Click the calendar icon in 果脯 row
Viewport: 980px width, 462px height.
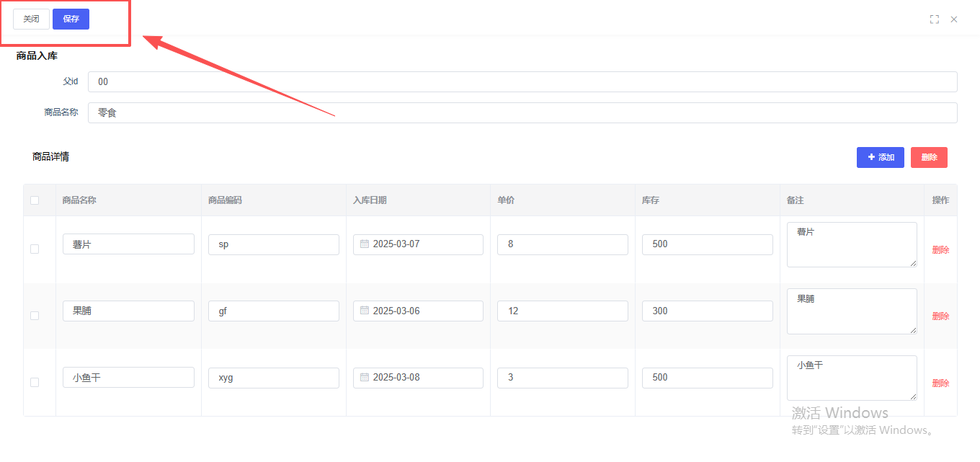pyautogui.click(x=365, y=311)
